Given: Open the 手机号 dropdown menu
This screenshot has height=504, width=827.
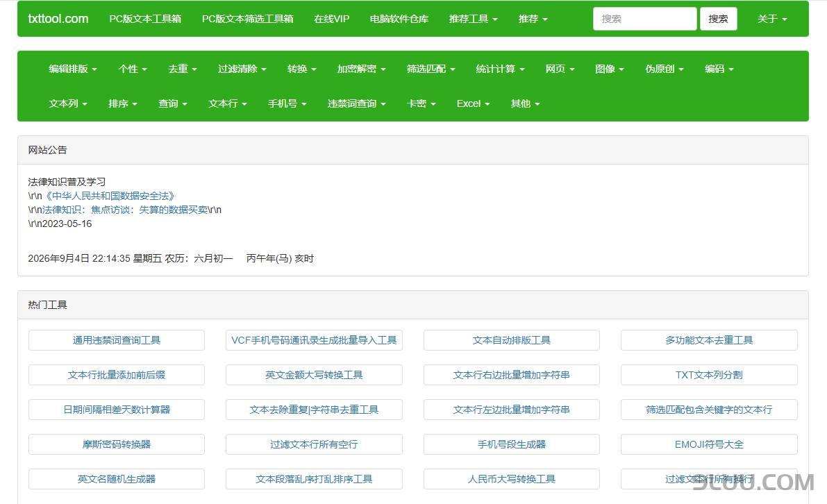Looking at the screenshot, I should [x=287, y=103].
